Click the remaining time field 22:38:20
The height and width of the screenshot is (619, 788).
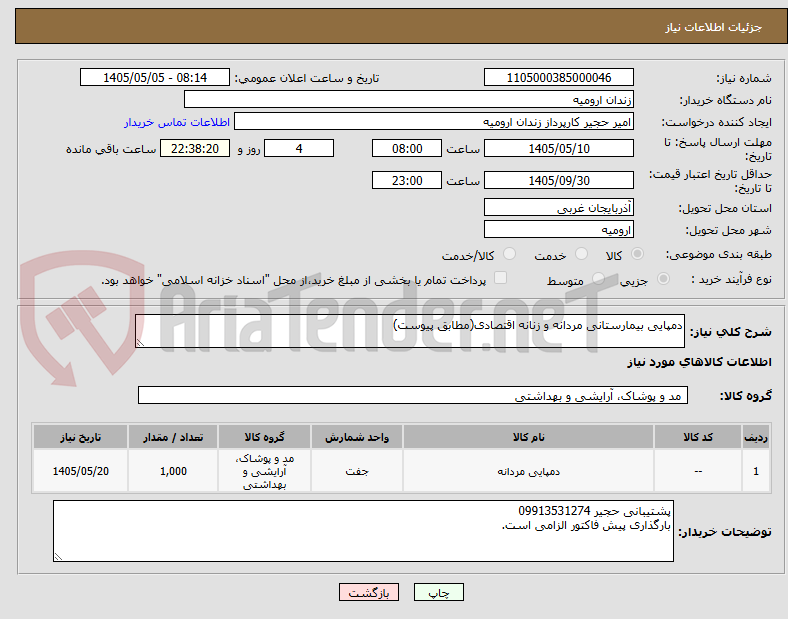(195, 148)
